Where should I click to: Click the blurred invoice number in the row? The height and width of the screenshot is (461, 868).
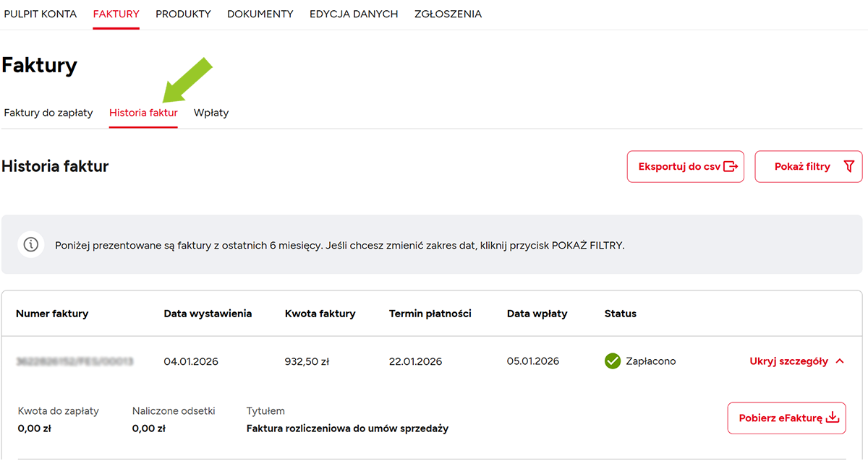[x=75, y=361]
